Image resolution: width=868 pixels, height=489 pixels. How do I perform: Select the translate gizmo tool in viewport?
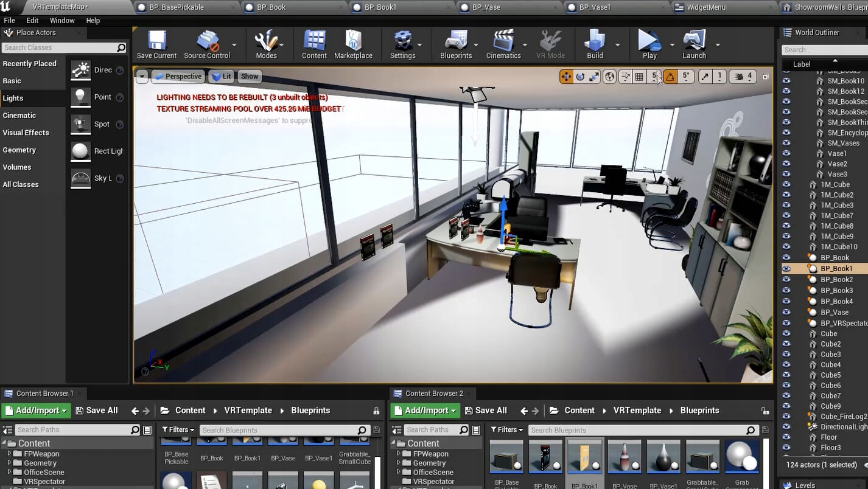566,77
